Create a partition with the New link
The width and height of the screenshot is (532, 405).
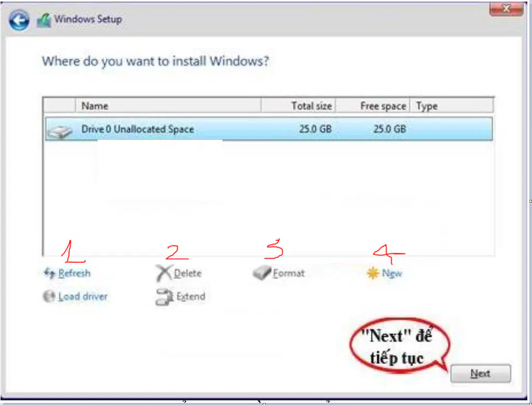click(x=392, y=273)
